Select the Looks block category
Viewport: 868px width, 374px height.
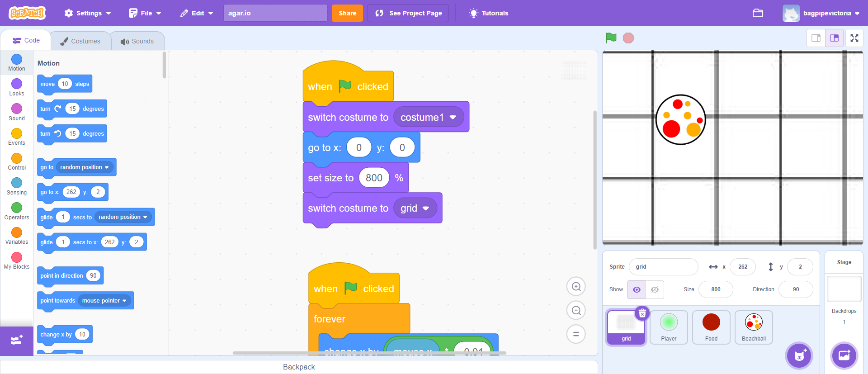click(17, 87)
